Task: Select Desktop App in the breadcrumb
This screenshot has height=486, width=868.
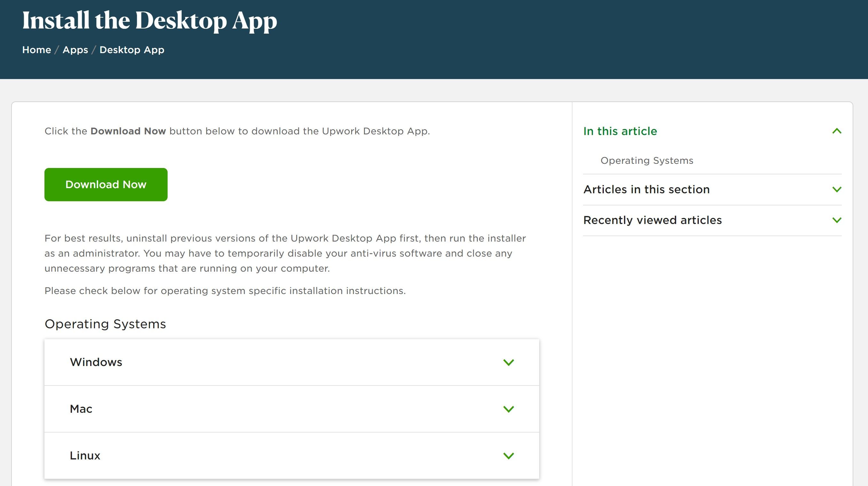Action: pos(131,50)
